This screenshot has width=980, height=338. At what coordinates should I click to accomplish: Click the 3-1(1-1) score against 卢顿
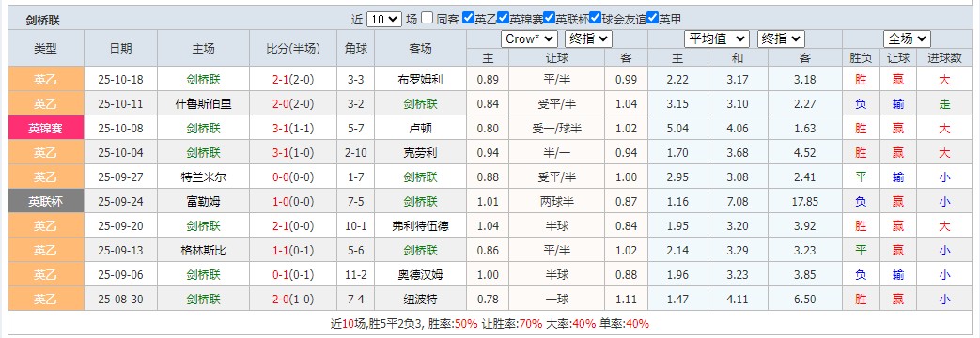(x=293, y=129)
